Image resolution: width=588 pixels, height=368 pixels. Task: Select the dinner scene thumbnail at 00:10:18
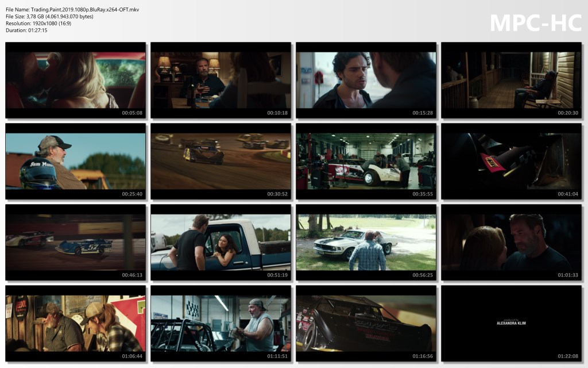pos(220,80)
